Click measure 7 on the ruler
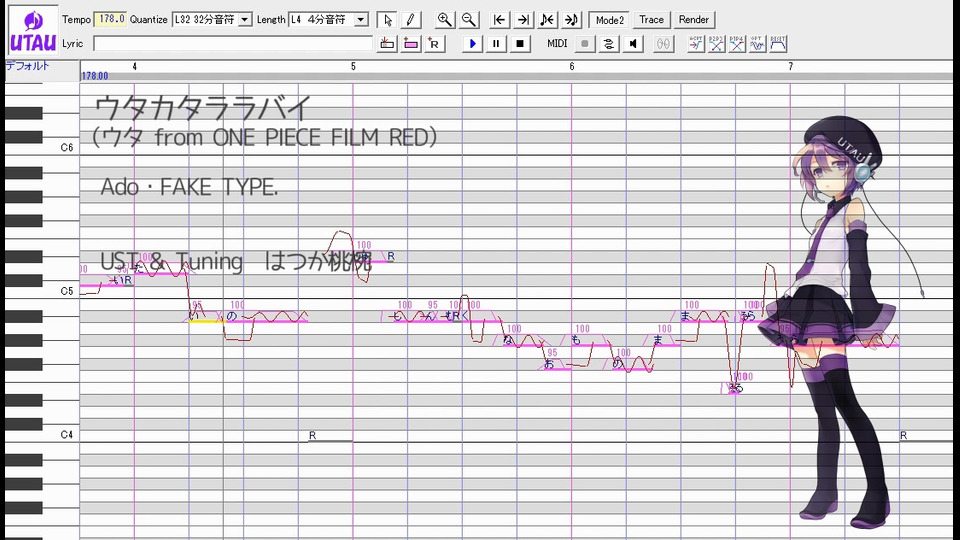This screenshot has width=960, height=540. click(790, 66)
